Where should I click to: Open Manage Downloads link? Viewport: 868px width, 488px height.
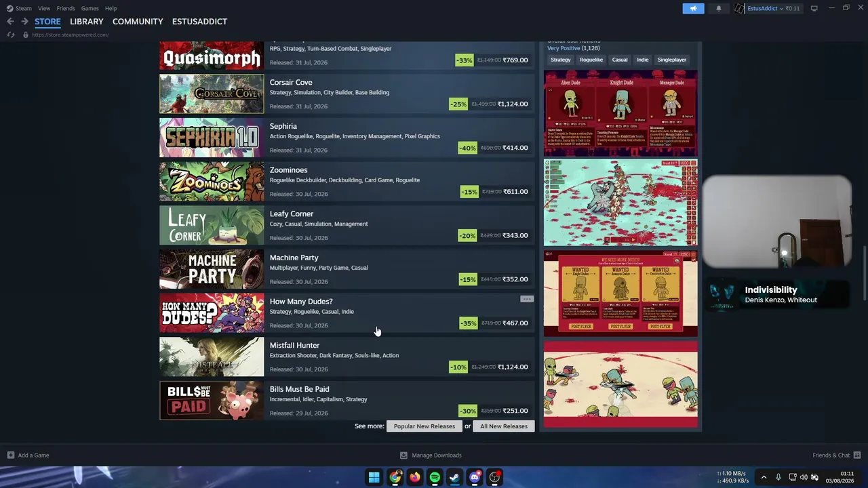437,455
